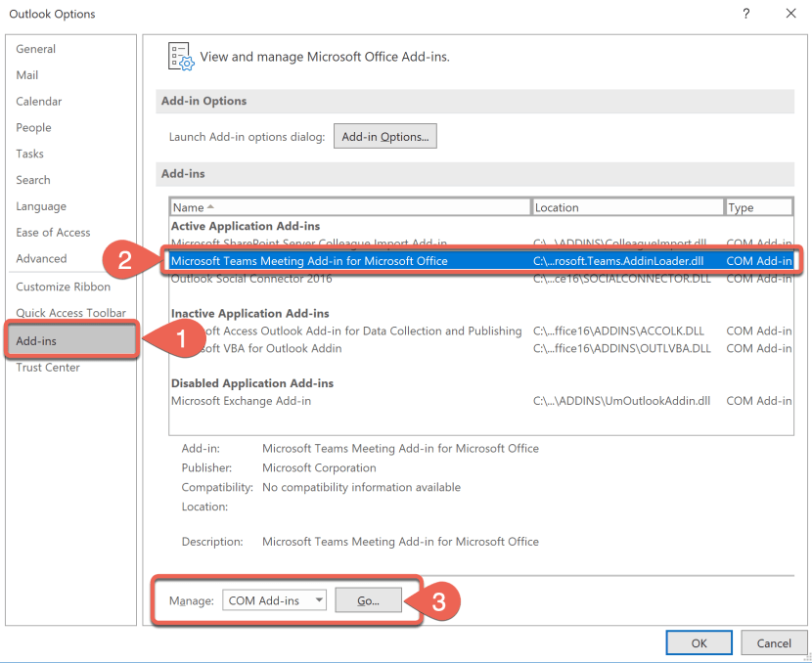
Task: Click the SOCIALCONNECTOR.DLL location cell
Action: pos(622,280)
